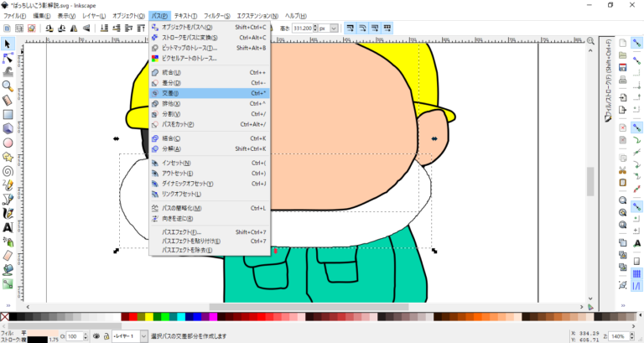Toggle the move gradients with object button
The width and height of the screenshot is (644, 343).
pyautogui.click(x=375, y=29)
